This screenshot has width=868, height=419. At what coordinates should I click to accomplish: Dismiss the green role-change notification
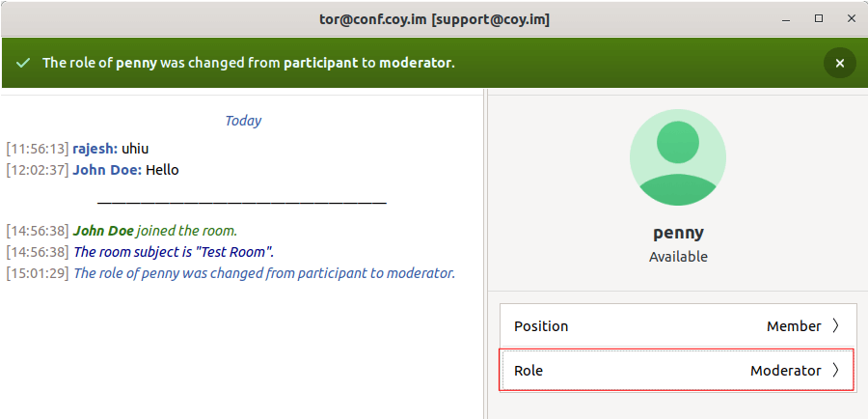tap(839, 63)
